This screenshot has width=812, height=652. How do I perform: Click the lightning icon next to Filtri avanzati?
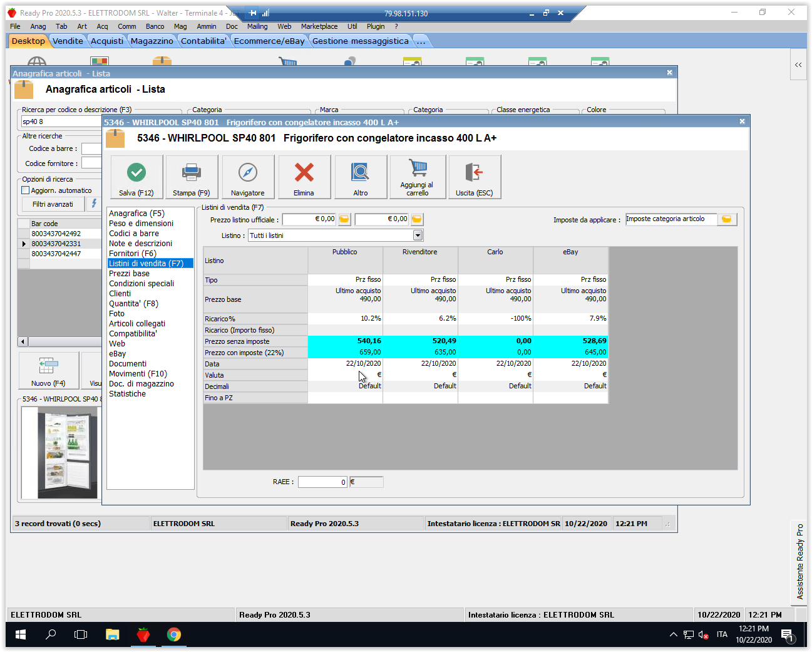click(94, 204)
